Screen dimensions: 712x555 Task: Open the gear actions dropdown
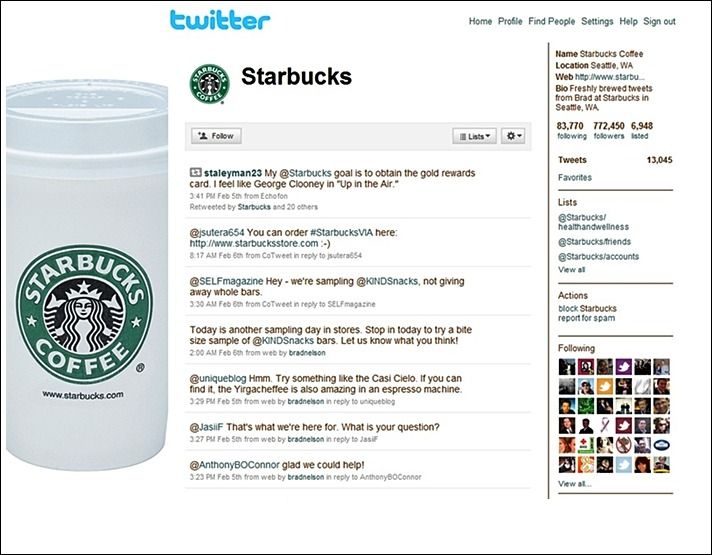(x=513, y=136)
